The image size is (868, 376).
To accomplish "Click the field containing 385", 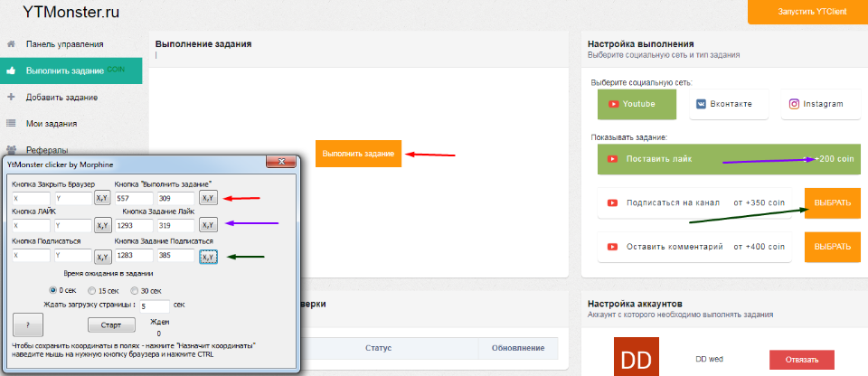I will tap(176, 257).
